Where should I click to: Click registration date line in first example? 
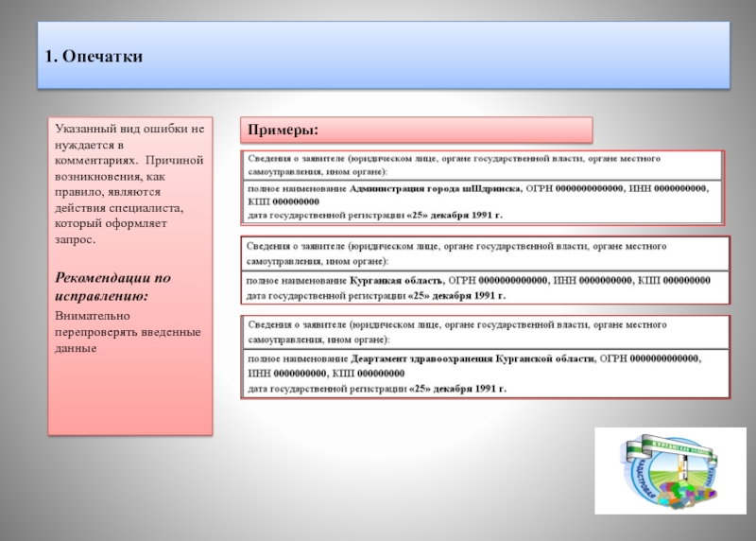tap(375, 216)
